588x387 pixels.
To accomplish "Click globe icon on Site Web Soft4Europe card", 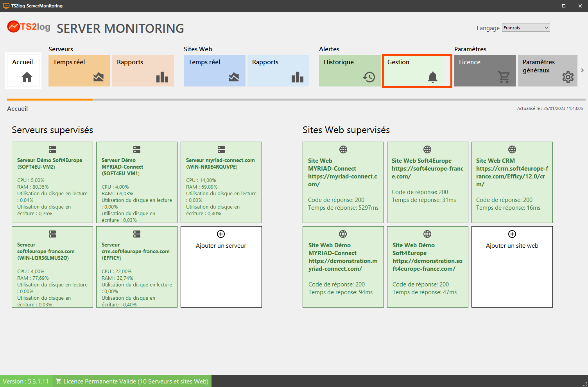I will [x=427, y=149].
